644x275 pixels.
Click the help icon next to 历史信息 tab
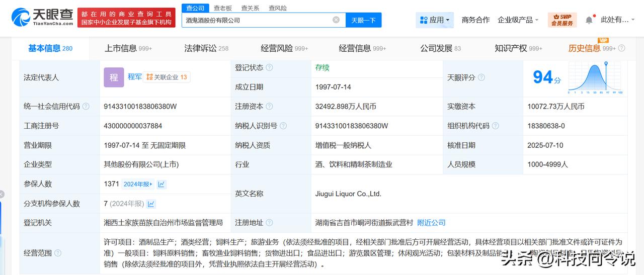click(x=622, y=48)
